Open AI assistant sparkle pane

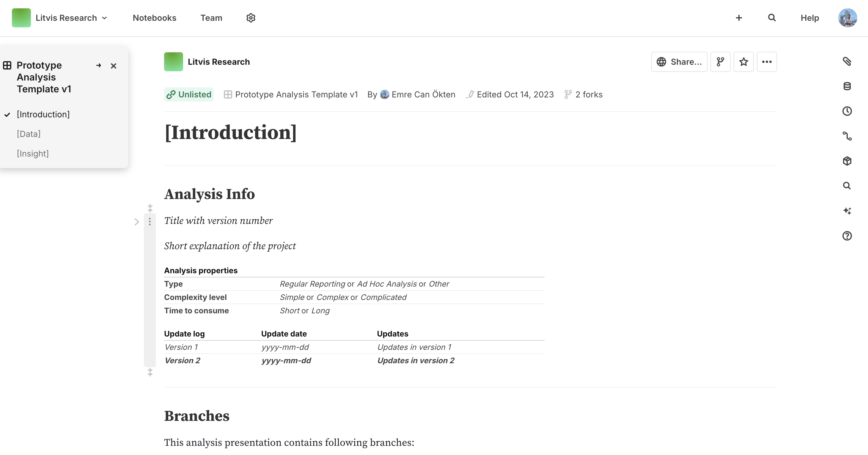pos(847,211)
